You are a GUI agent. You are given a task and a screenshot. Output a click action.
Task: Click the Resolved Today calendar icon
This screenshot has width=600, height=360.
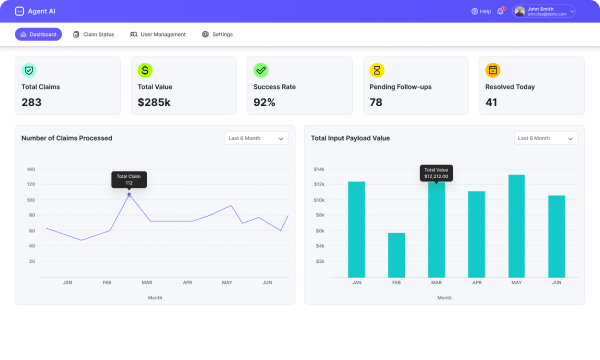click(493, 70)
